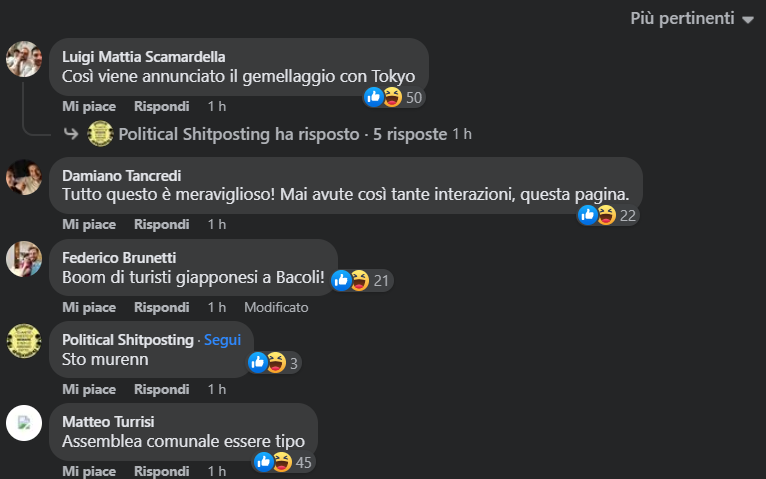Open the Più pertinenti sort dropdown

pos(692,19)
